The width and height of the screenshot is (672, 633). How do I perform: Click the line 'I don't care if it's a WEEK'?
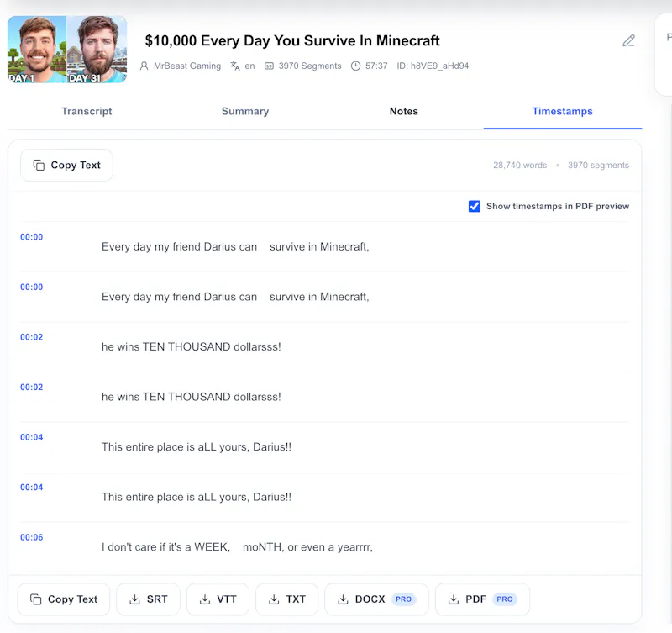click(237, 547)
